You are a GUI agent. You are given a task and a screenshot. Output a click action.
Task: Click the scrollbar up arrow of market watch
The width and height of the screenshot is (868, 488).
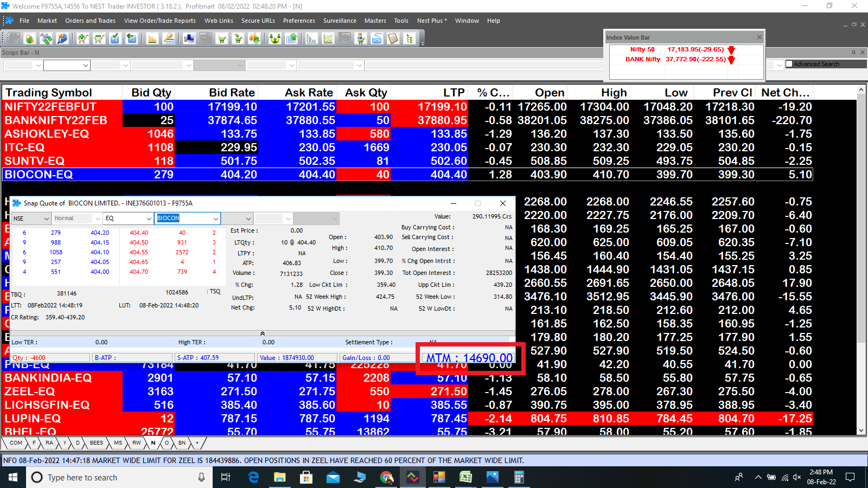click(x=861, y=89)
